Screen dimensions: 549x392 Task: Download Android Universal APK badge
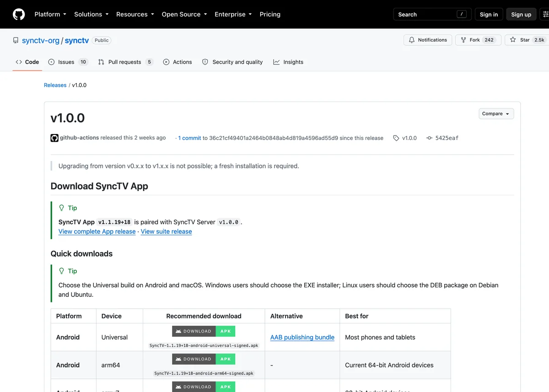pyautogui.click(x=204, y=331)
